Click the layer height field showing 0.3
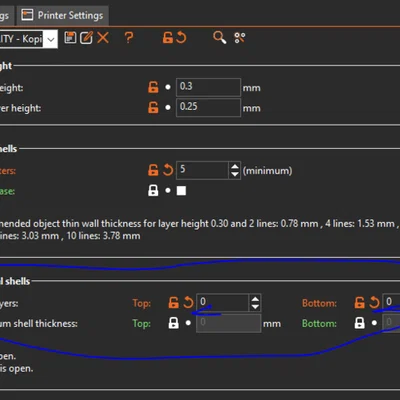 (x=208, y=87)
